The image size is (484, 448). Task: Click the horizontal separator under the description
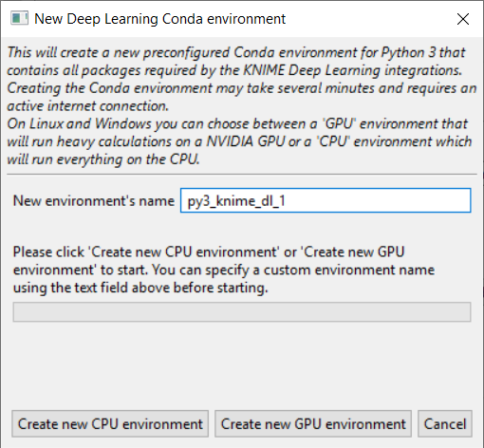click(x=242, y=174)
